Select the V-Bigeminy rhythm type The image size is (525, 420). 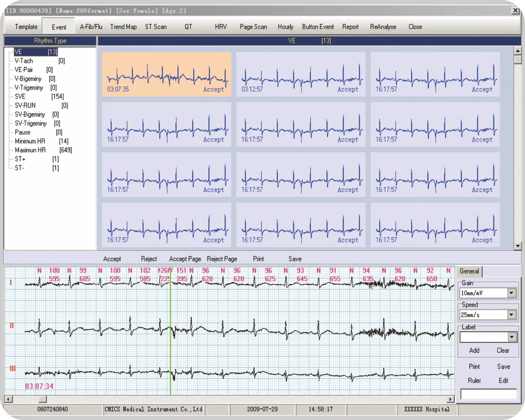point(35,79)
